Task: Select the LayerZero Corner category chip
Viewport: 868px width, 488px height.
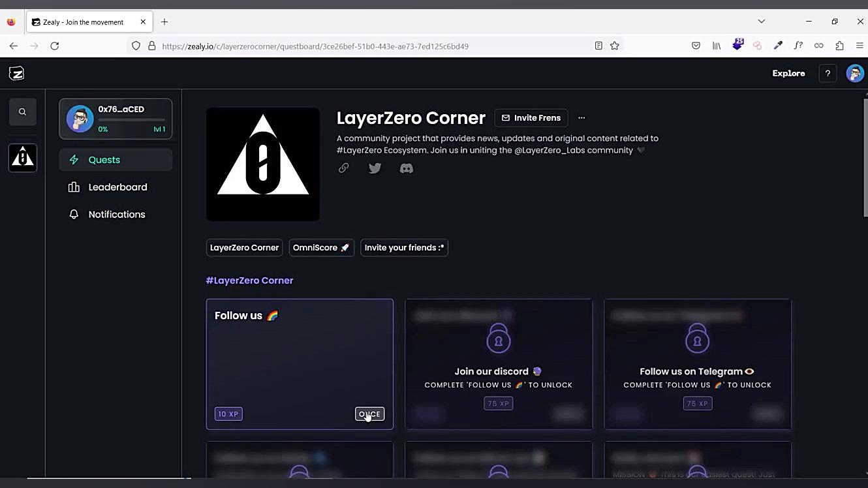Action: 244,248
